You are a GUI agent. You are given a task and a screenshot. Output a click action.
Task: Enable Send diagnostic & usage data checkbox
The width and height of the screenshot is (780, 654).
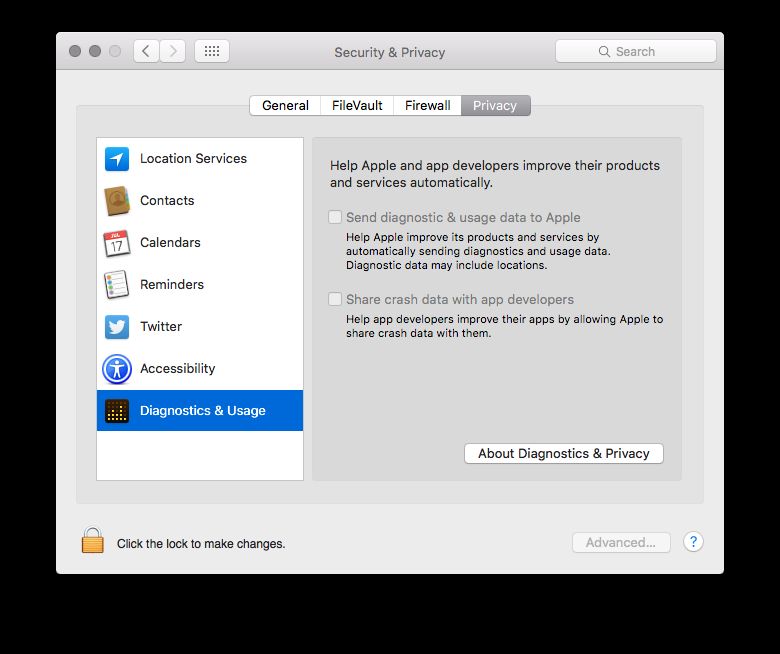pyautogui.click(x=336, y=217)
